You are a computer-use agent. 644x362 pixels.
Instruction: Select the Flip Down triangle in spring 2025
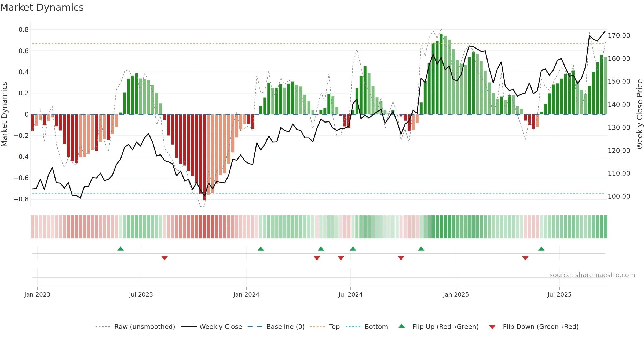(525, 258)
